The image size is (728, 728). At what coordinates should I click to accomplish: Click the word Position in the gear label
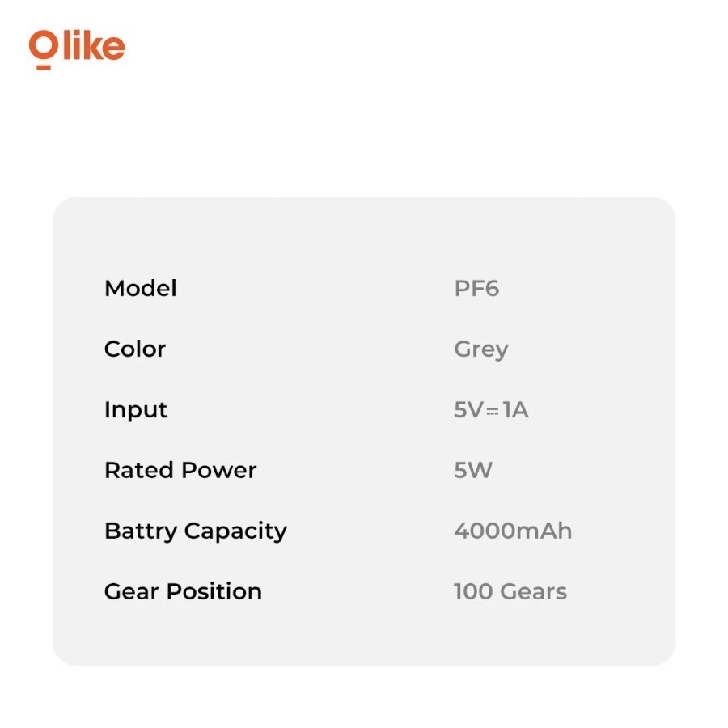pos(214,592)
